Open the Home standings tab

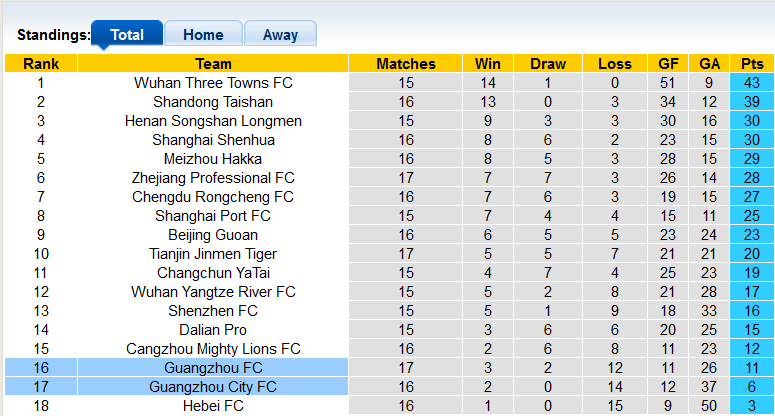(203, 34)
